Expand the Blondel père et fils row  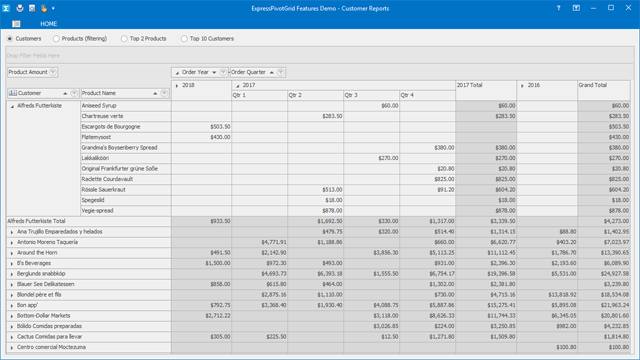point(12,295)
